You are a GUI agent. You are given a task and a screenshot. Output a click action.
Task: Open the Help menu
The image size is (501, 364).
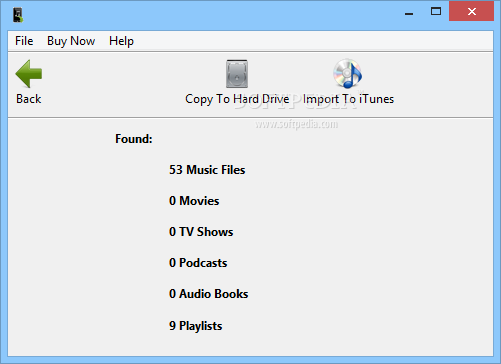121,41
